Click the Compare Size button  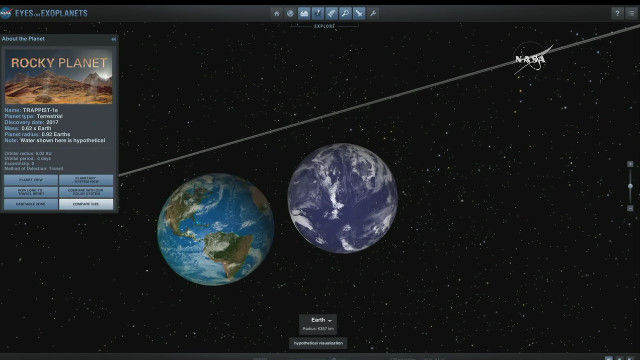pyautogui.click(x=86, y=204)
